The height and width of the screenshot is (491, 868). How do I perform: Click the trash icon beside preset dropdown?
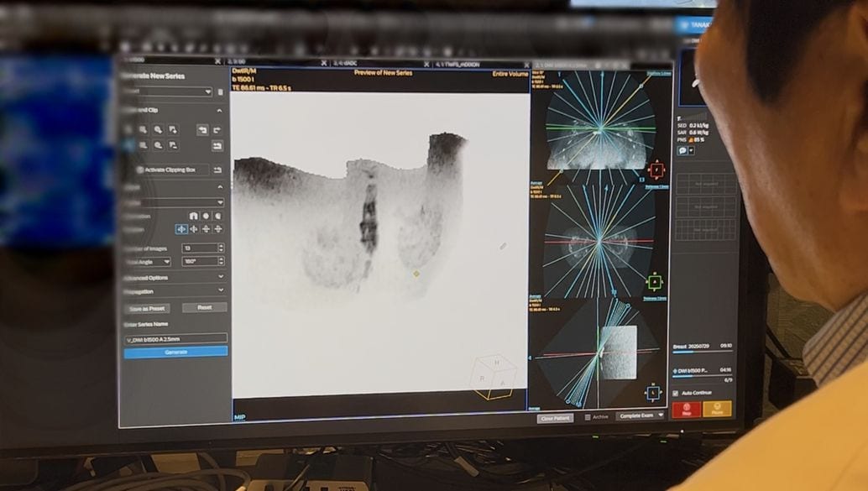[x=221, y=91]
